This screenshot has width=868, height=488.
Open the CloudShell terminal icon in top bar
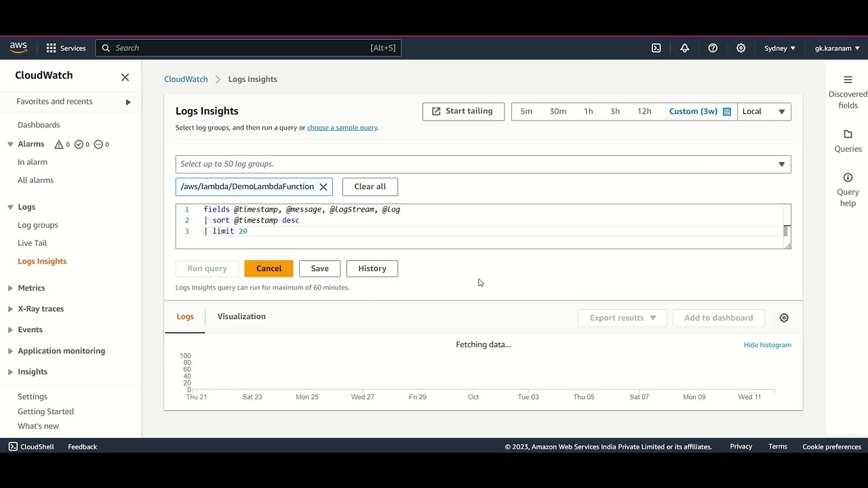(x=656, y=48)
